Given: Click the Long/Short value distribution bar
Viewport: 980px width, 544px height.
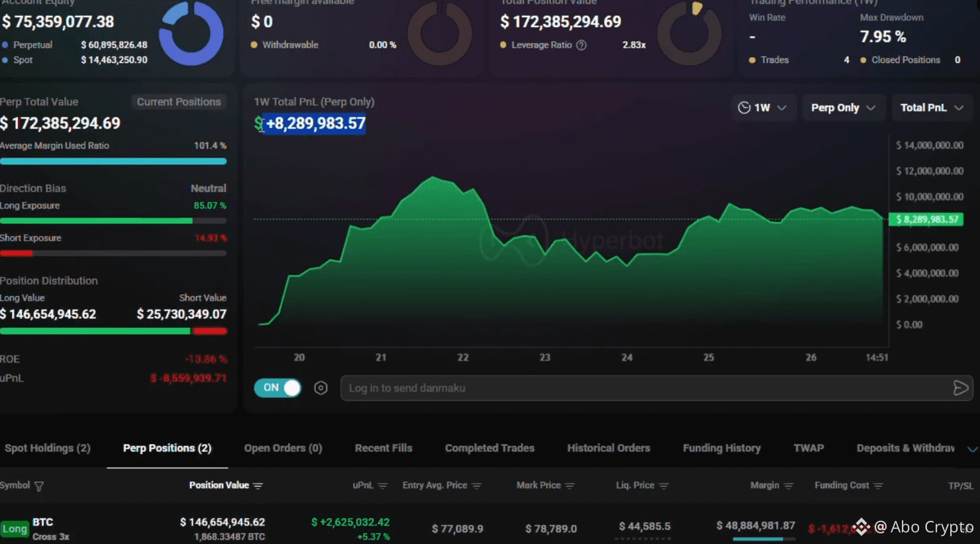Looking at the screenshot, I should pos(113,331).
